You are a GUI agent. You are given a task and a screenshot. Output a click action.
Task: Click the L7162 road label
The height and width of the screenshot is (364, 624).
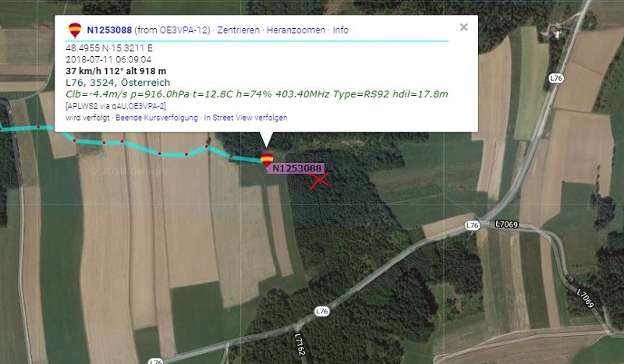(x=300, y=344)
